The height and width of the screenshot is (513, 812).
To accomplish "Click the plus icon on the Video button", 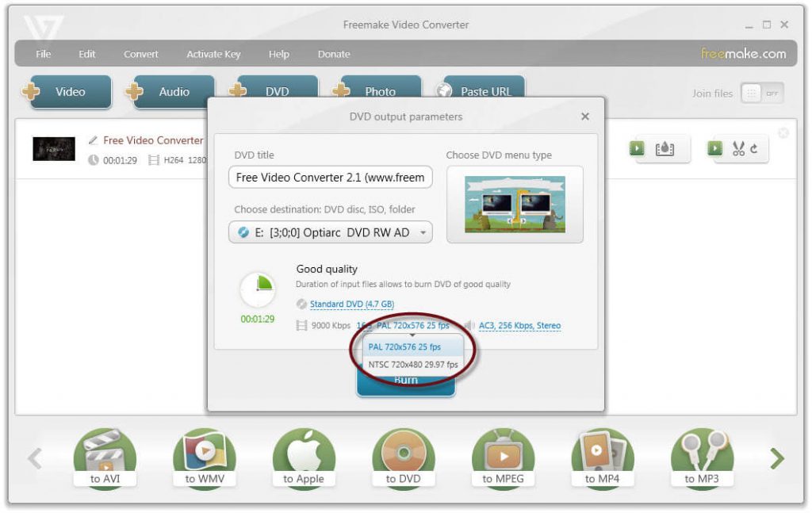I will pyautogui.click(x=31, y=91).
